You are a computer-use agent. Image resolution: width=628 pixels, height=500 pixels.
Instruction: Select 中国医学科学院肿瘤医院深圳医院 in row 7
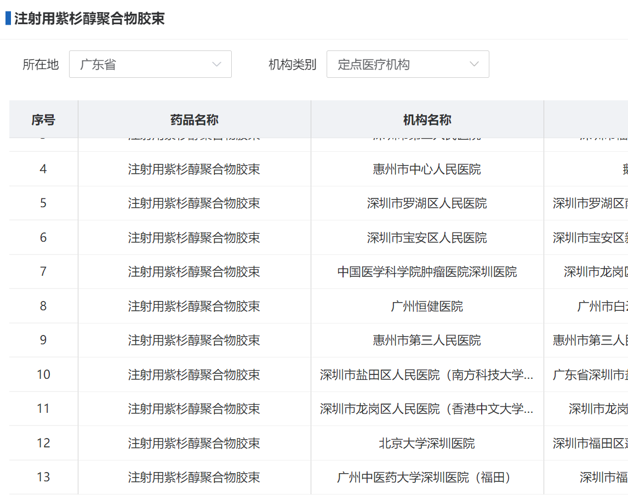click(427, 272)
